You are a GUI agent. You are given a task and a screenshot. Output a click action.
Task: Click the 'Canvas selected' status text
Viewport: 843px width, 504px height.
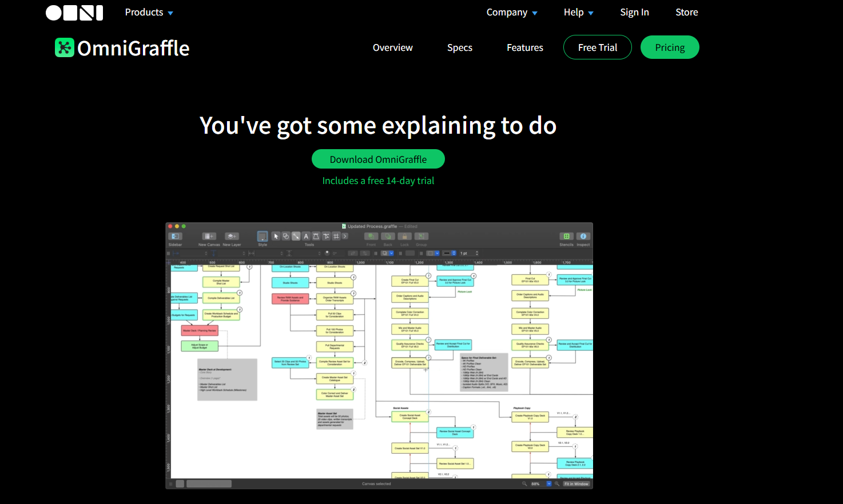pos(376,483)
